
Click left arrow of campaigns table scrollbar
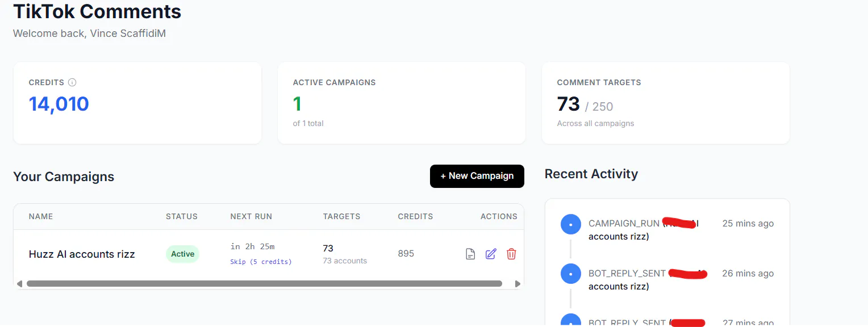pyautogui.click(x=19, y=283)
